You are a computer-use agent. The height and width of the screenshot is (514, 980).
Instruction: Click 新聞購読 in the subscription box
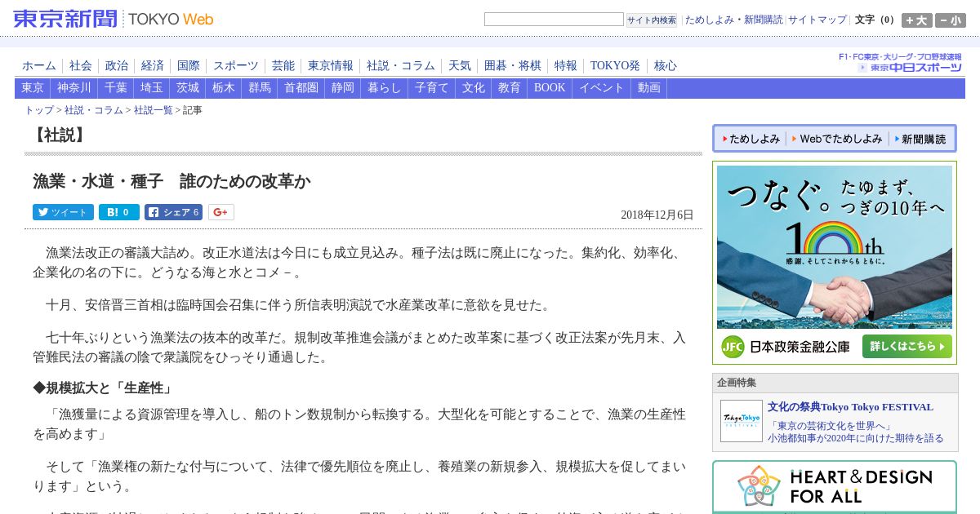point(920,139)
